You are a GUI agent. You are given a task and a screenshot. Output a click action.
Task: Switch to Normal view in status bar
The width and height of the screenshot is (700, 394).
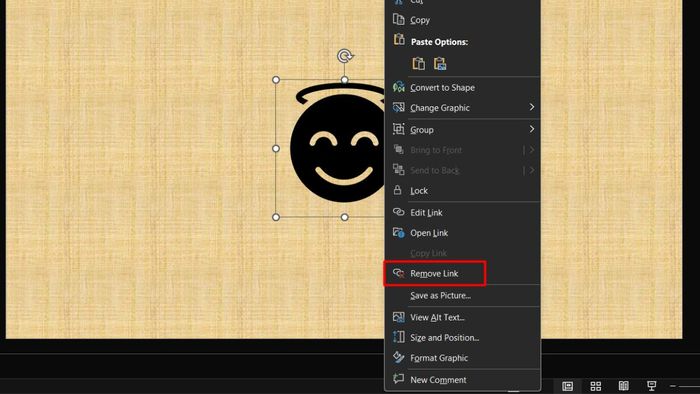pos(567,386)
